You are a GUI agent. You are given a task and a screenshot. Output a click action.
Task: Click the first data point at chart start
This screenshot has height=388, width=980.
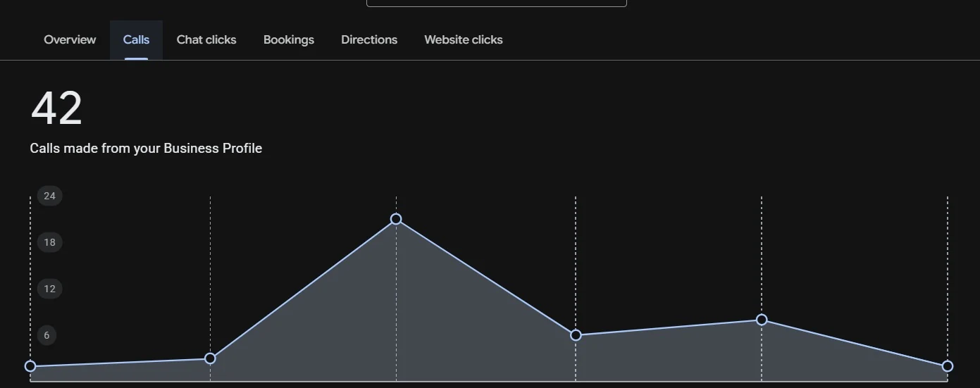(30, 366)
